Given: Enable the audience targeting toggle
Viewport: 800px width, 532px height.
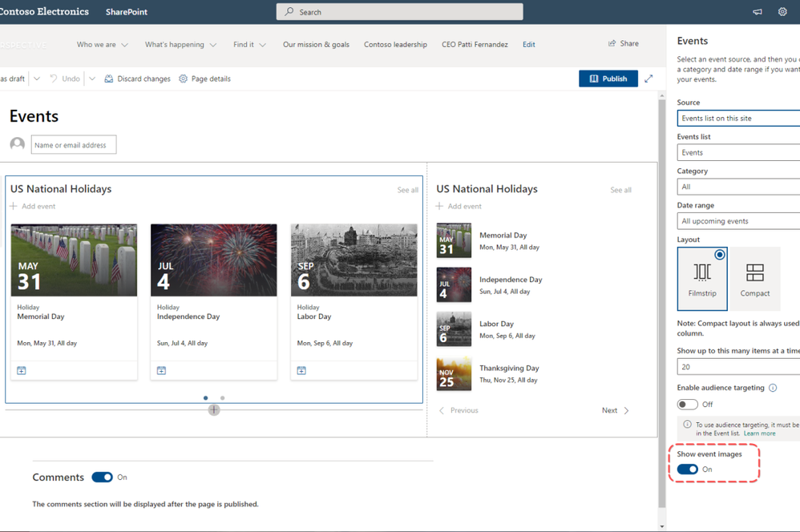Looking at the screenshot, I should tap(687, 405).
